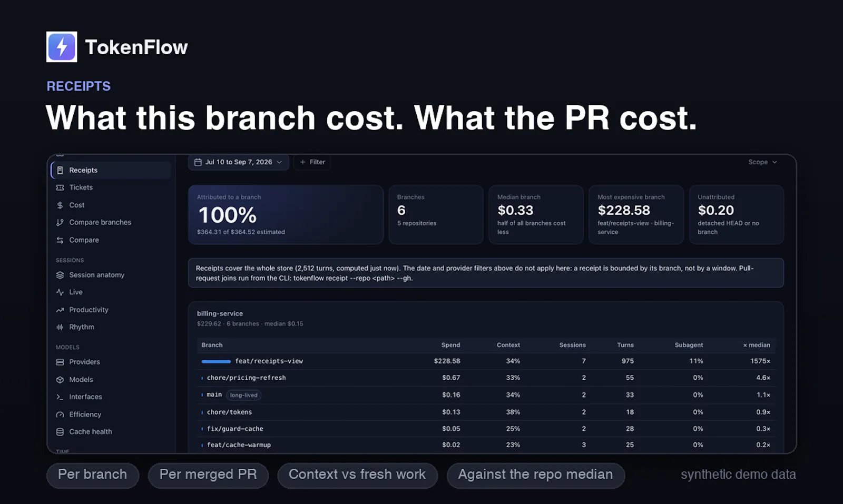843x504 pixels.
Task: Click the Models cube icon
Action: tap(60, 380)
